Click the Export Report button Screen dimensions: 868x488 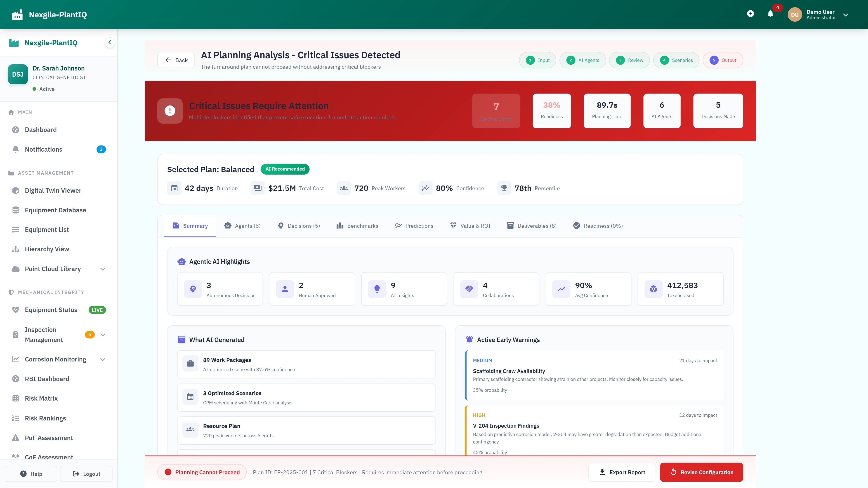(x=622, y=472)
